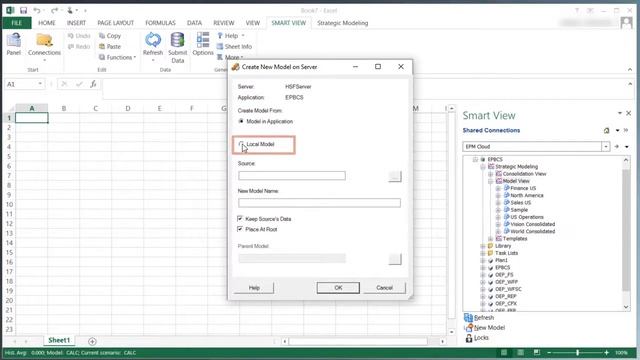The width and height of the screenshot is (640, 360).
Task: Click the Source browse button in dialog
Action: (395, 176)
